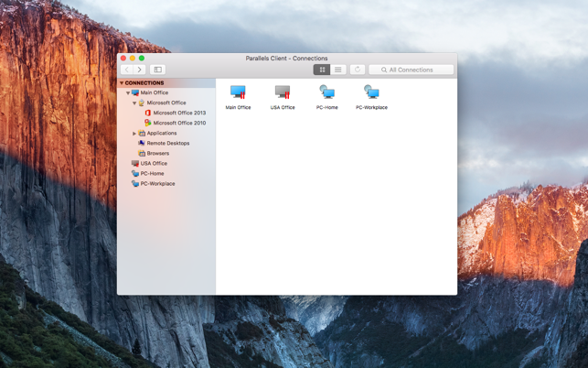Toggle the sidebar with the toolbar icon
The height and width of the screenshot is (368, 588).
pos(157,70)
